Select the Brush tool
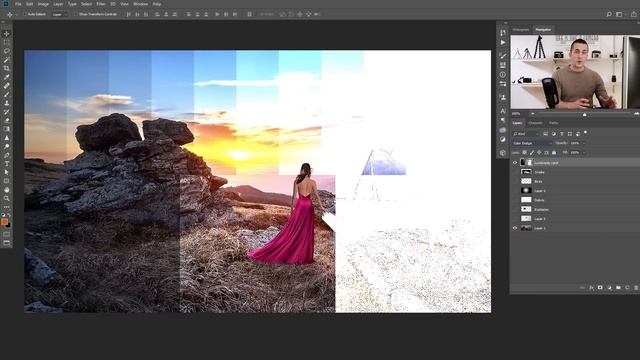Image resolution: width=640 pixels, height=360 pixels. (x=7, y=94)
